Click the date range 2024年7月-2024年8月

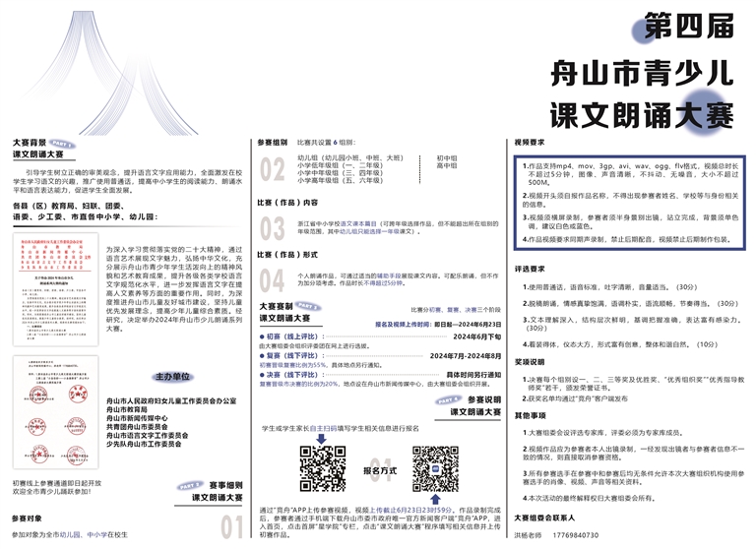(466, 356)
